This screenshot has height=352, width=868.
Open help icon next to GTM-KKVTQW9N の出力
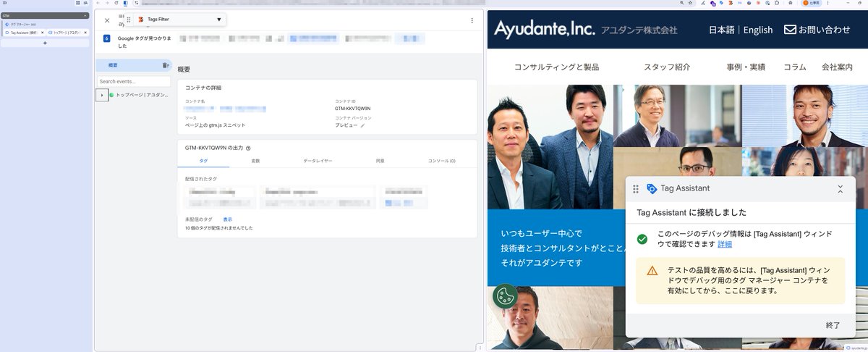click(x=248, y=148)
